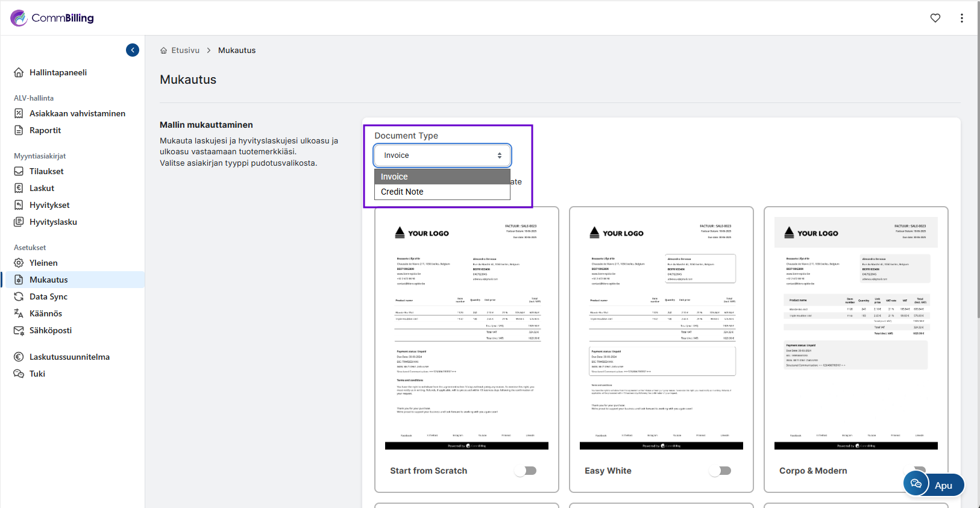Viewport: 980px width, 508px height.
Task: Open the Apu help chat button
Action: pos(934,484)
